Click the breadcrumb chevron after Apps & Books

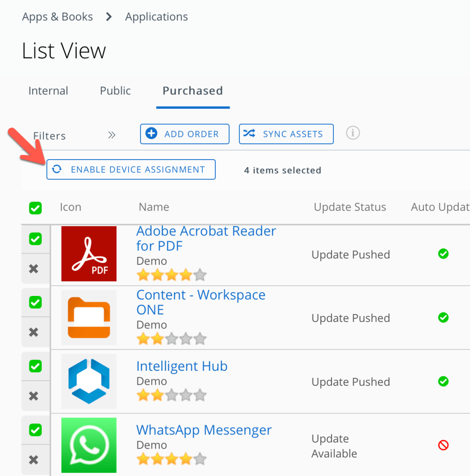point(109,17)
